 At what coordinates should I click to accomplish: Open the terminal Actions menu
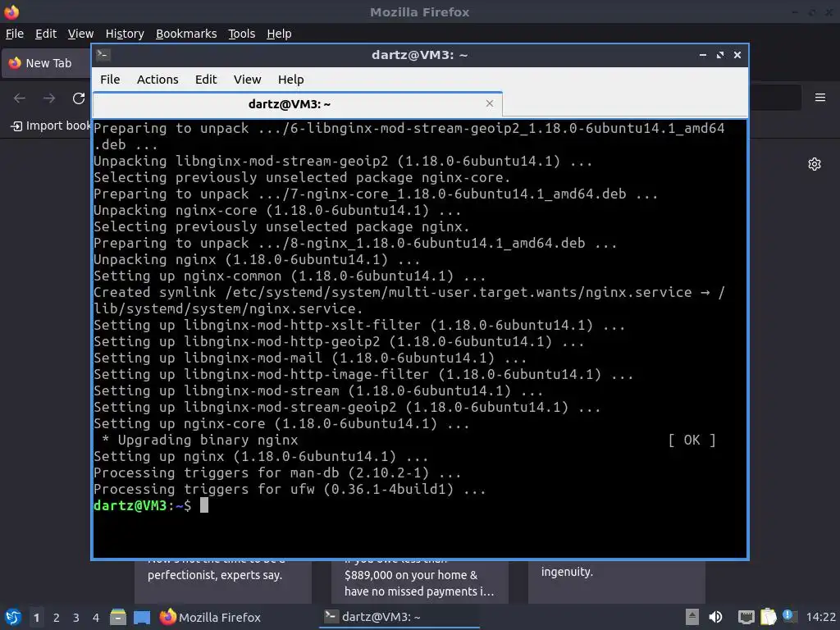[x=157, y=80]
